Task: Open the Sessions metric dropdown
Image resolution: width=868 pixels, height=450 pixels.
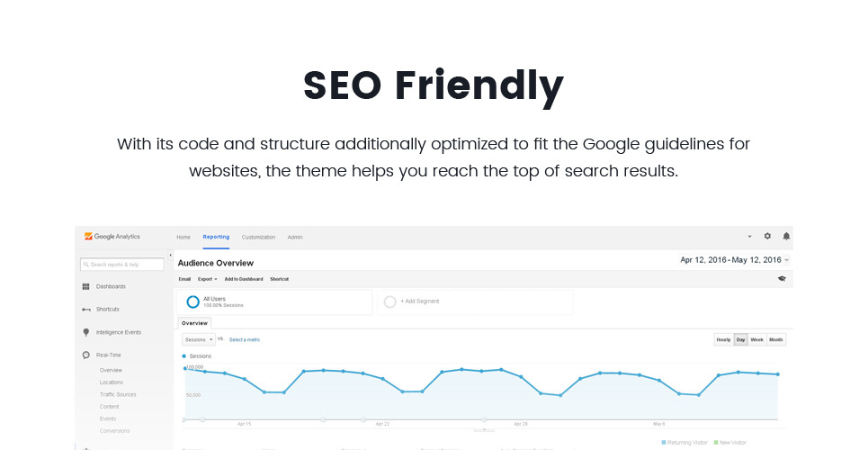Action: (199, 339)
